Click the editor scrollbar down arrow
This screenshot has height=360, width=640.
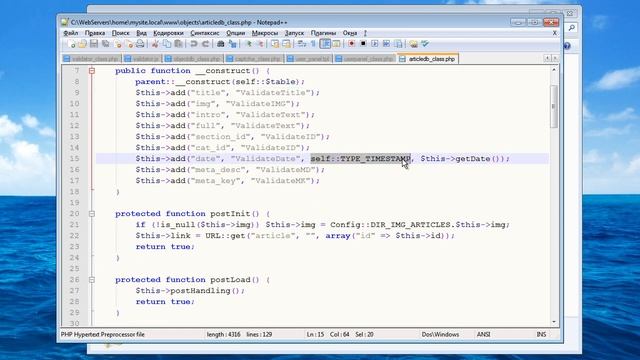coord(554,322)
